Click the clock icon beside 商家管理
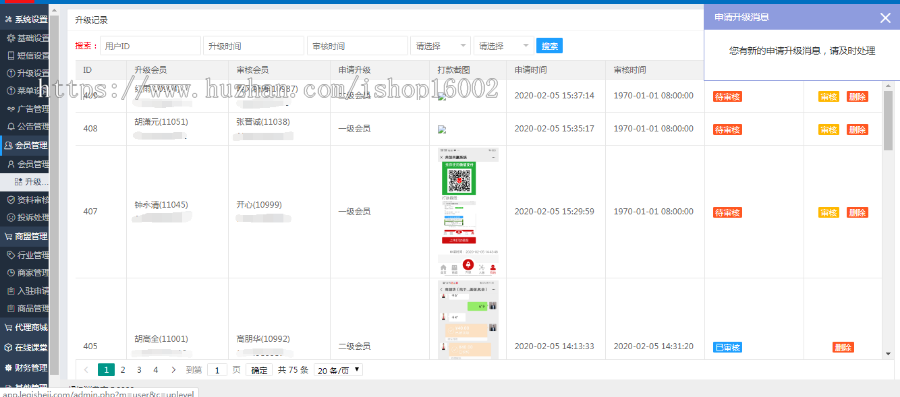 coord(10,273)
